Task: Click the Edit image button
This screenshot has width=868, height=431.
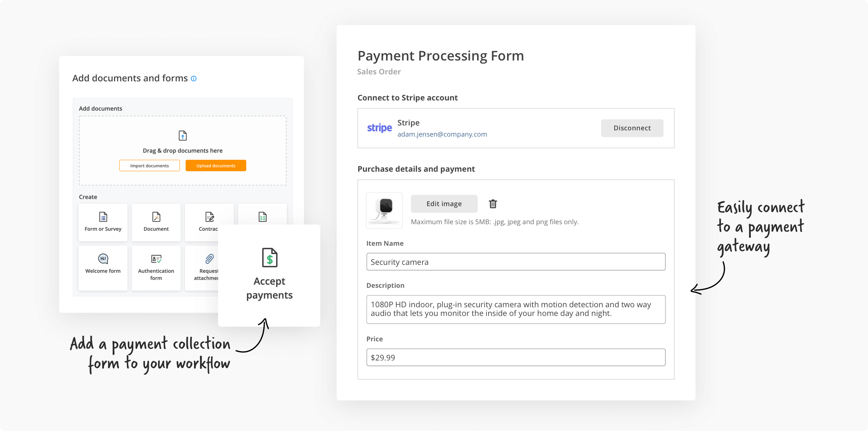Action: click(444, 204)
